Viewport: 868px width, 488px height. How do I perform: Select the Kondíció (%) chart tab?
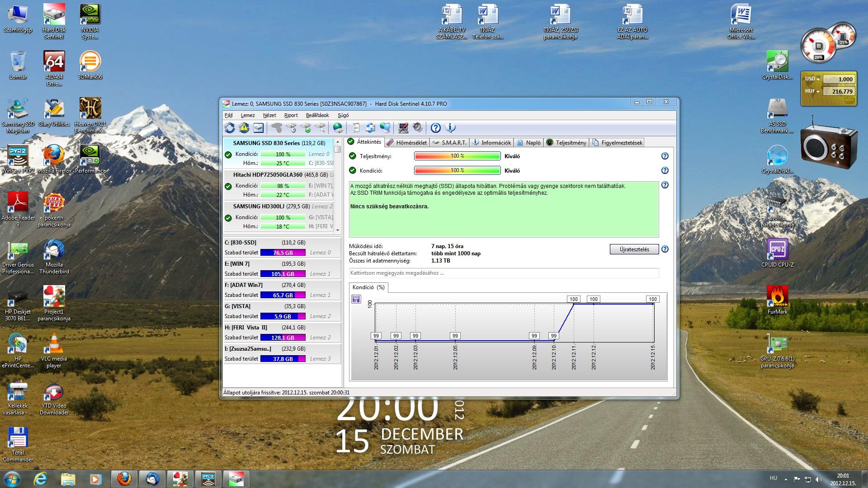click(x=368, y=287)
